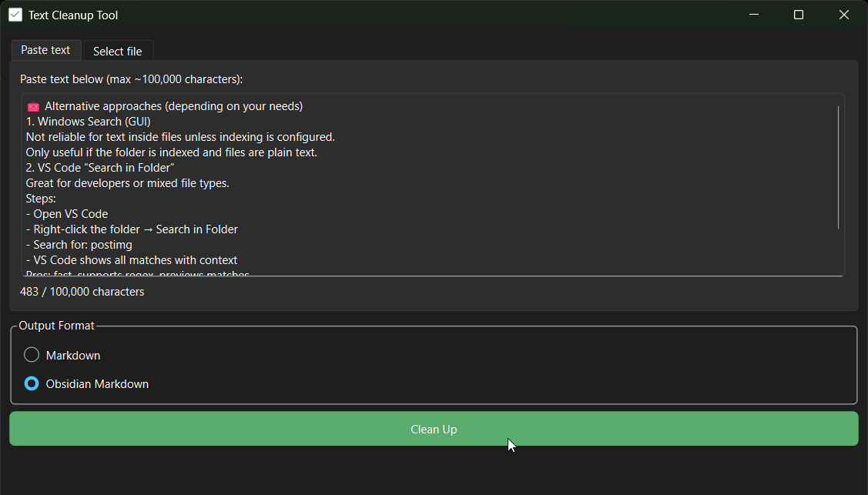868x495 pixels.
Task: Close the Text Cleanup Tool window
Action: coord(844,15)
